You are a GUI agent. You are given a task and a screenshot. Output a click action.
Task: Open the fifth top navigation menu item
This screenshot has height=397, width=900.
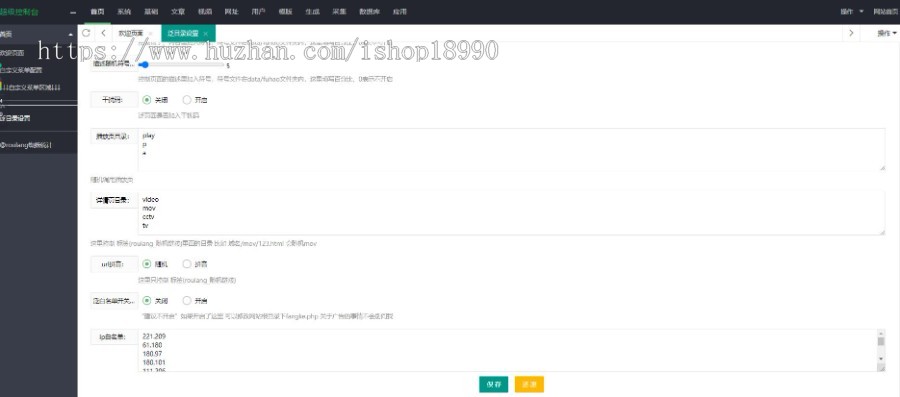tap(204, 11)
